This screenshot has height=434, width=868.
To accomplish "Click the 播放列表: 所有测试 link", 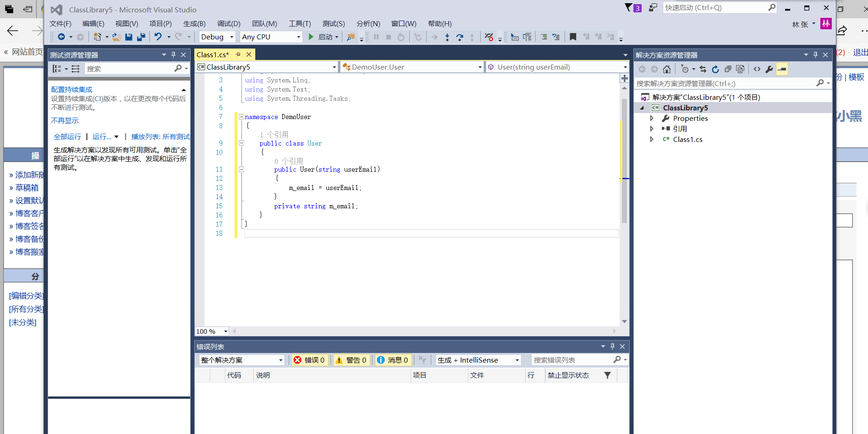I will pyautogui.click(x=160, y=136).
